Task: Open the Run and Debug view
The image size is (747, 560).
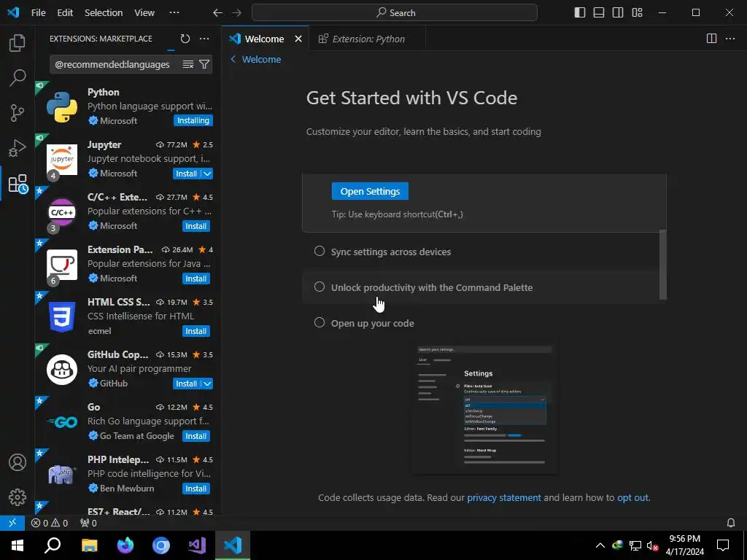Action: coord(18,148)
